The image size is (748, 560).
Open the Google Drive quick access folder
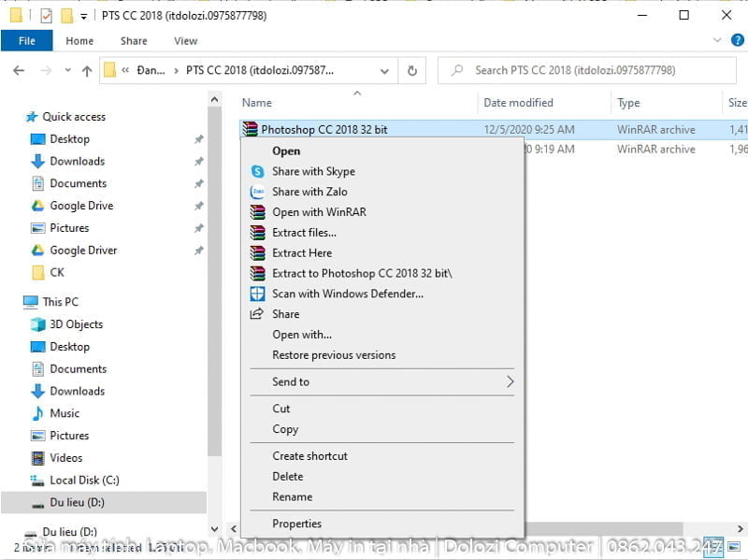[80, 206]
